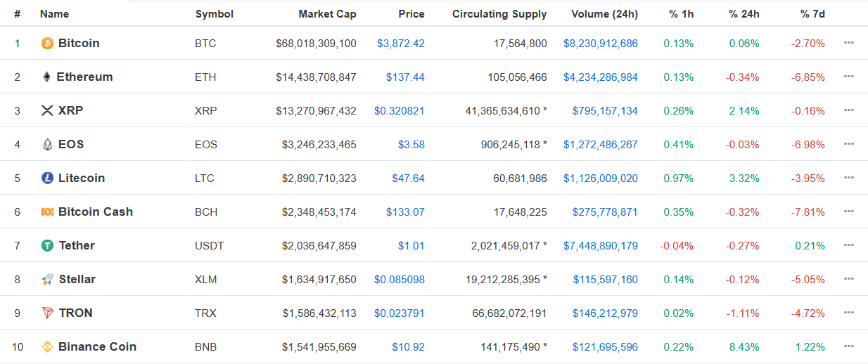The width and height of the screenshot is (868, 364).
Task: Open the more options menu for Bitcoin Cash
Action: pos(849,212)
